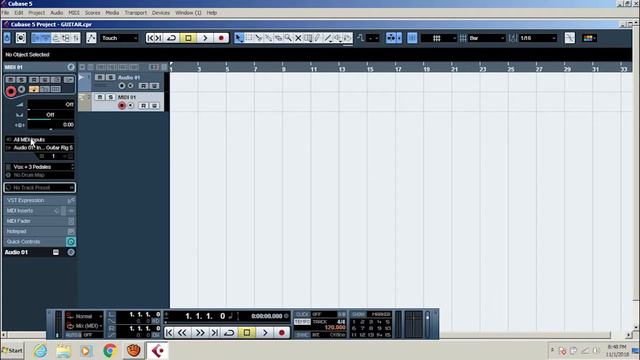Click the Audio 01 inspector header
The image size is (640, 360).
[x=40, y=252]
